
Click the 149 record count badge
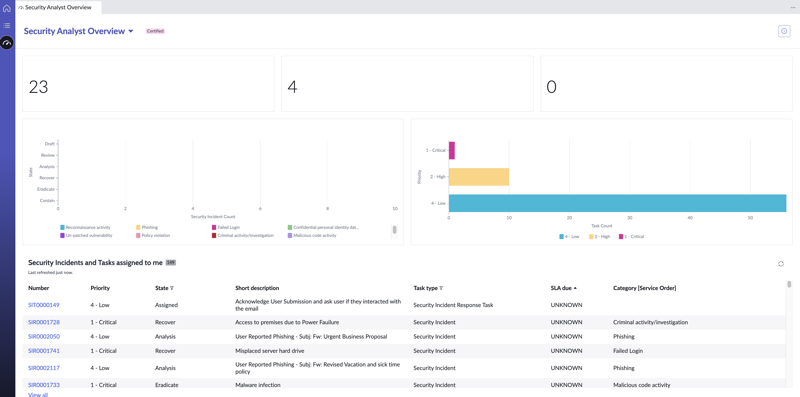(170, 263)
